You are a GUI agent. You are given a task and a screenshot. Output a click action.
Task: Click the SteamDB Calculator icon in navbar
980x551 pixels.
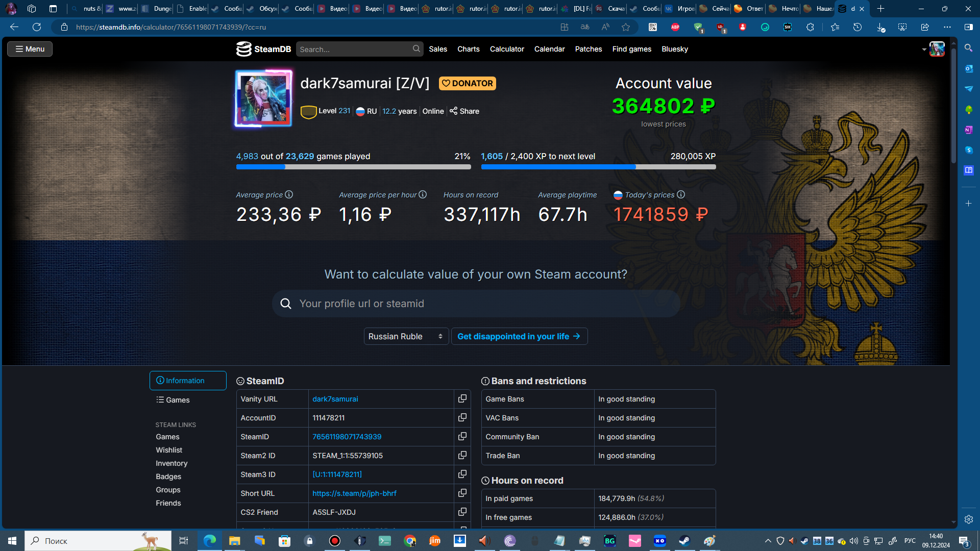pyautogui.click(x=507, y=48)
